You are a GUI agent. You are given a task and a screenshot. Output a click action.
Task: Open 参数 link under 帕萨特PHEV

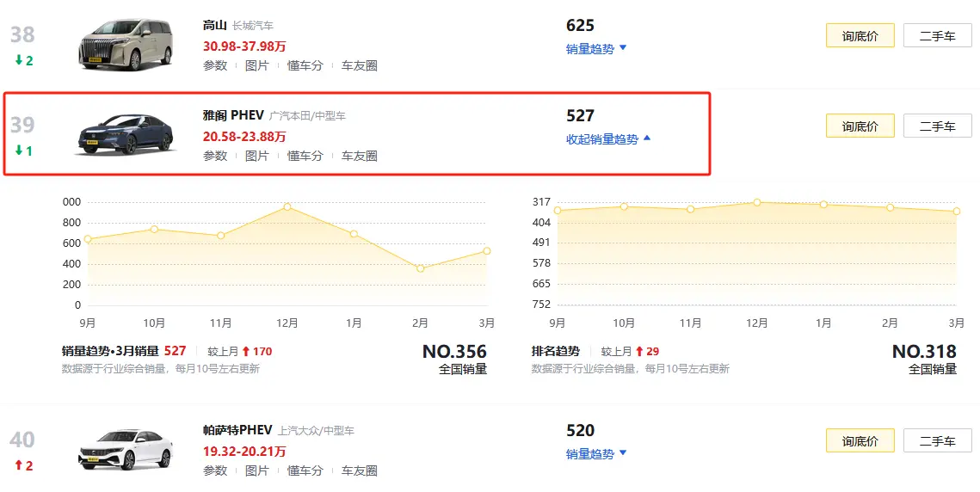[215, 470]
